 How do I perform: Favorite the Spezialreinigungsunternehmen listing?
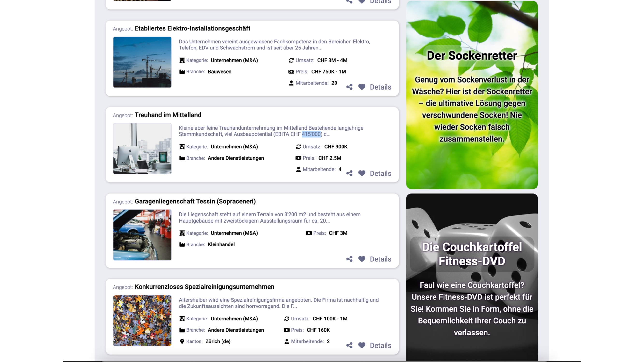click(x=362, y=345)
